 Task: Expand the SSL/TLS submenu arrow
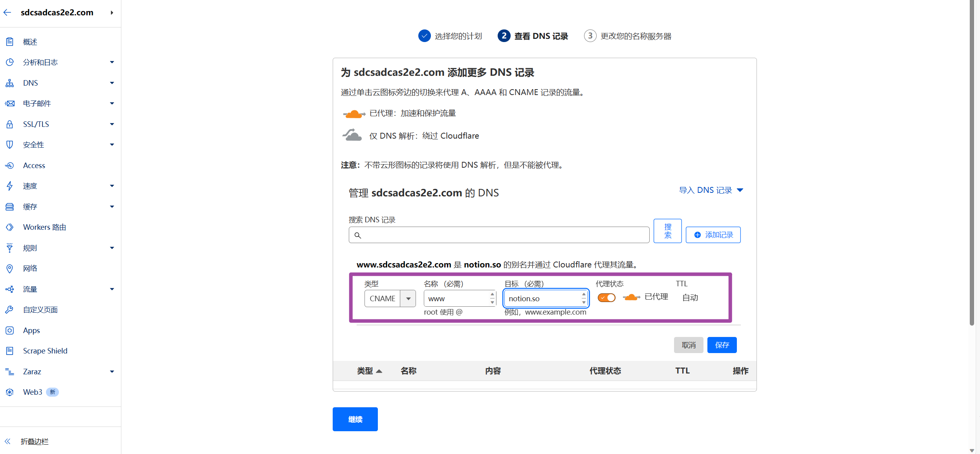tap(112, 124)
